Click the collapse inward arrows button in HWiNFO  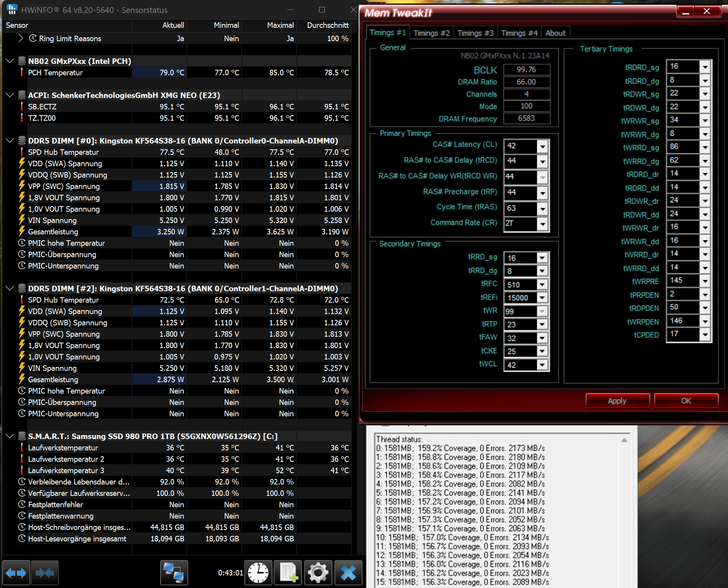[x=45, y=573]
